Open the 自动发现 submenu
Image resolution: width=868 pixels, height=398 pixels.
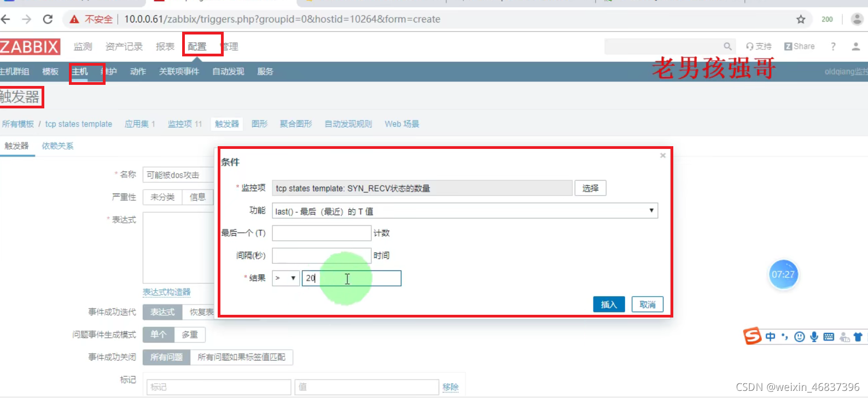point(228,72)
